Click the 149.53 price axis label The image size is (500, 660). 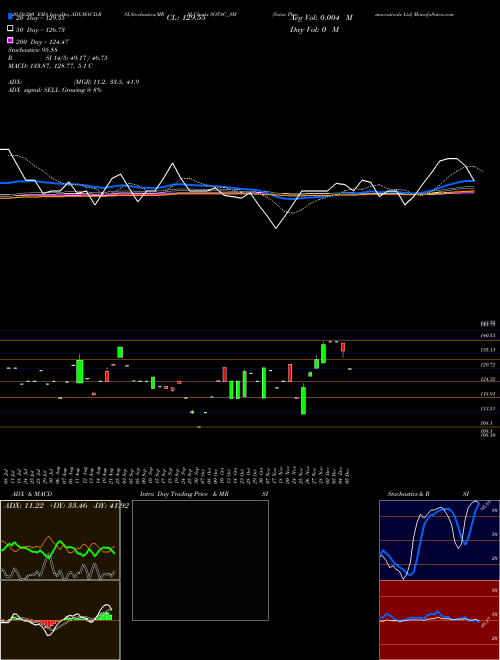488,335
